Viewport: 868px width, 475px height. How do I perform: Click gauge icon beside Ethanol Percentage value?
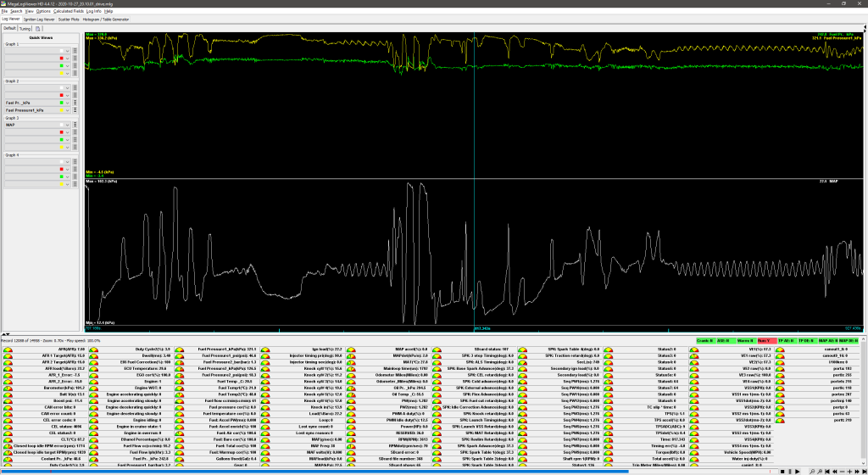pos(93,440)
